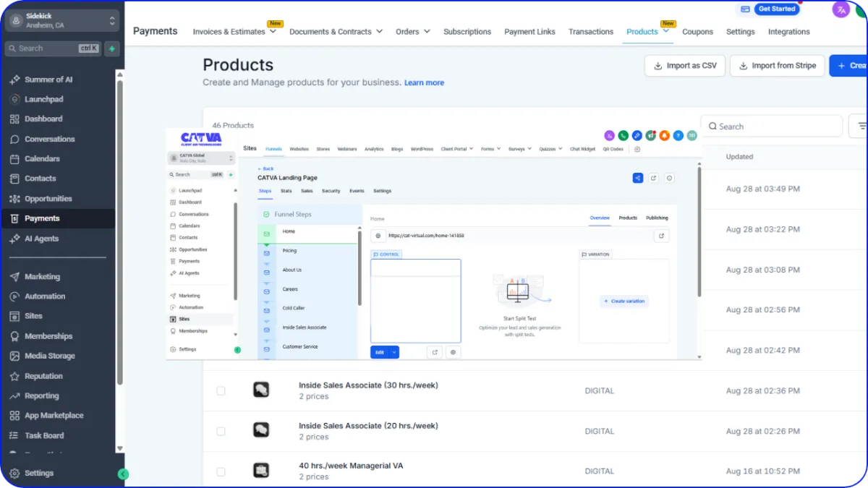868x488 pixels.
Task: Go to Reporting using its chart icon
Action: coord(14,396)
